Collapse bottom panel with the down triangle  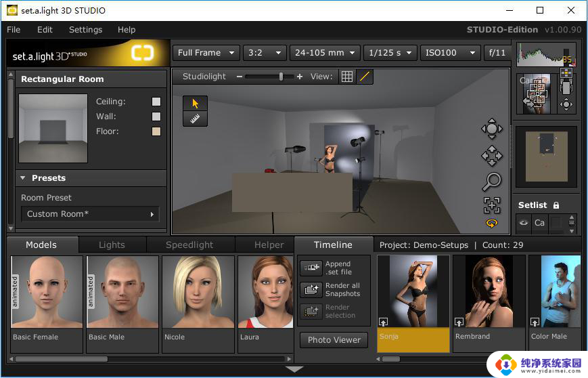[294, 369]
